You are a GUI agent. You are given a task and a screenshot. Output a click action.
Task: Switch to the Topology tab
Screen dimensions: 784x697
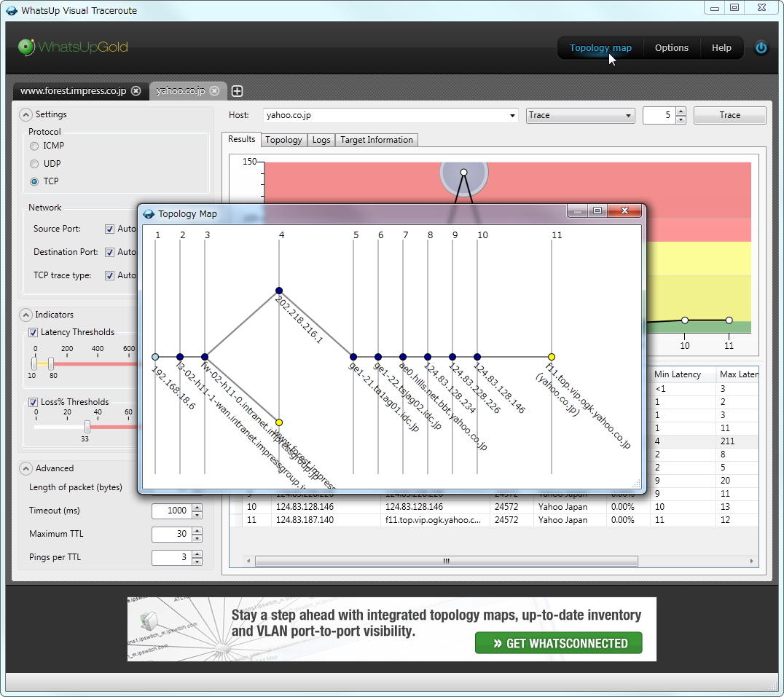pos(283,140)
